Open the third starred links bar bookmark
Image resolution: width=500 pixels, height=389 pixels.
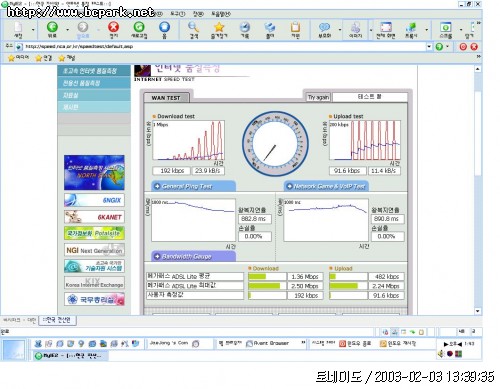tap(66, 58)
